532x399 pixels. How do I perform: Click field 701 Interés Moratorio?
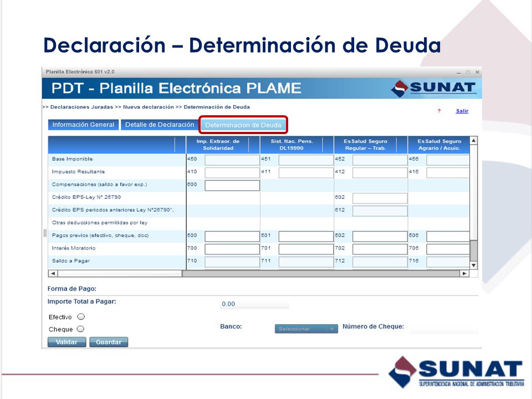pos(306,249)
